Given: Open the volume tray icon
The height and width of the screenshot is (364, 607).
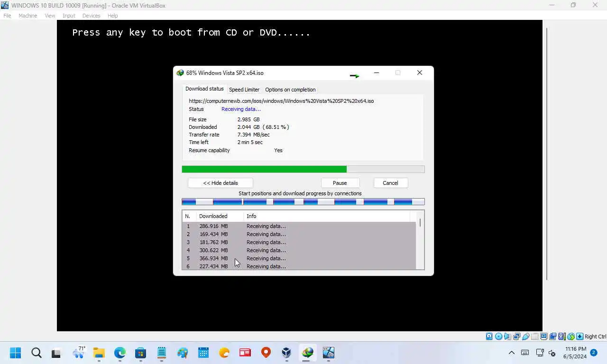Looking at the screenshot, I should (x=552, y=353).
